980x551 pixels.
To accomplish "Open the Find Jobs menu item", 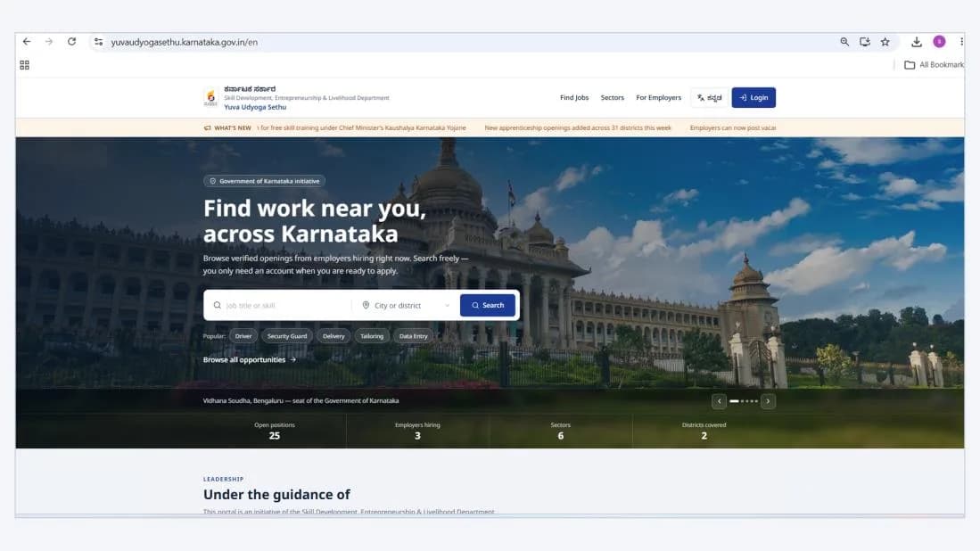I will click(x=574, y=97).
